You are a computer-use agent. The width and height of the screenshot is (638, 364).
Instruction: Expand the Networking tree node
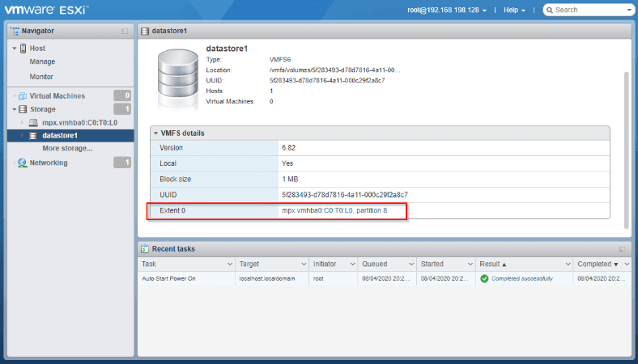click(14, 163)
